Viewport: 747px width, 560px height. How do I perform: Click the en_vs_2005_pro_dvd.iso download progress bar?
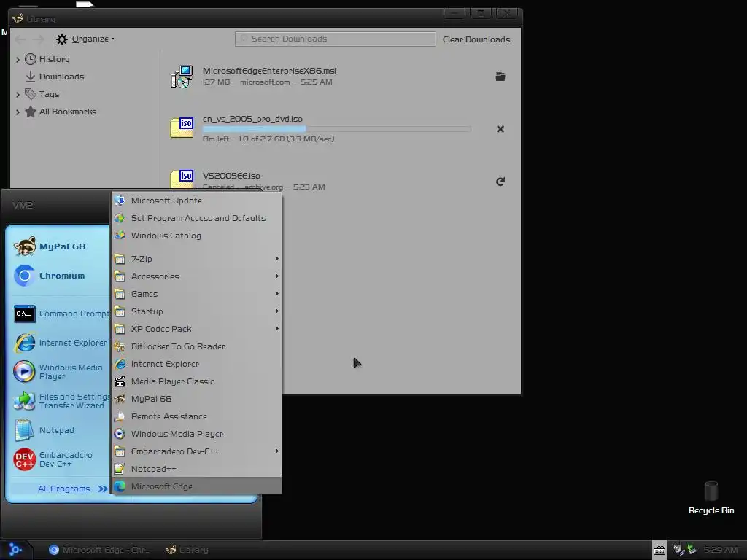click(337, 129)
